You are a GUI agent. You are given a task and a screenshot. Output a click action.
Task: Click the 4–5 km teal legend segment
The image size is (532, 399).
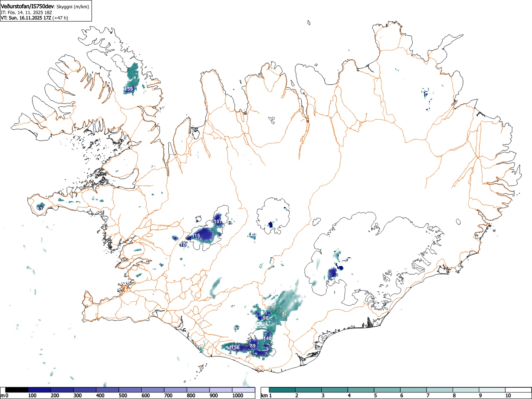[x=361, y=390]
